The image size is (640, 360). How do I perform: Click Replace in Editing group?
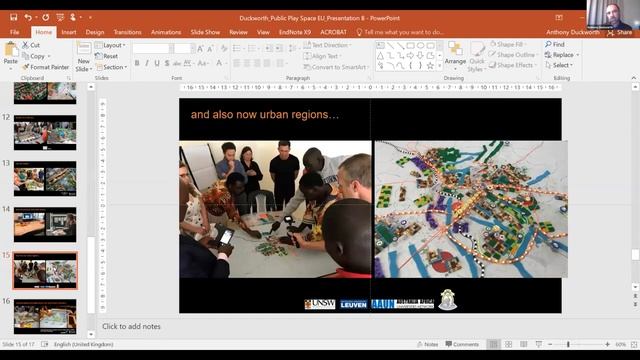pos(561,55)
